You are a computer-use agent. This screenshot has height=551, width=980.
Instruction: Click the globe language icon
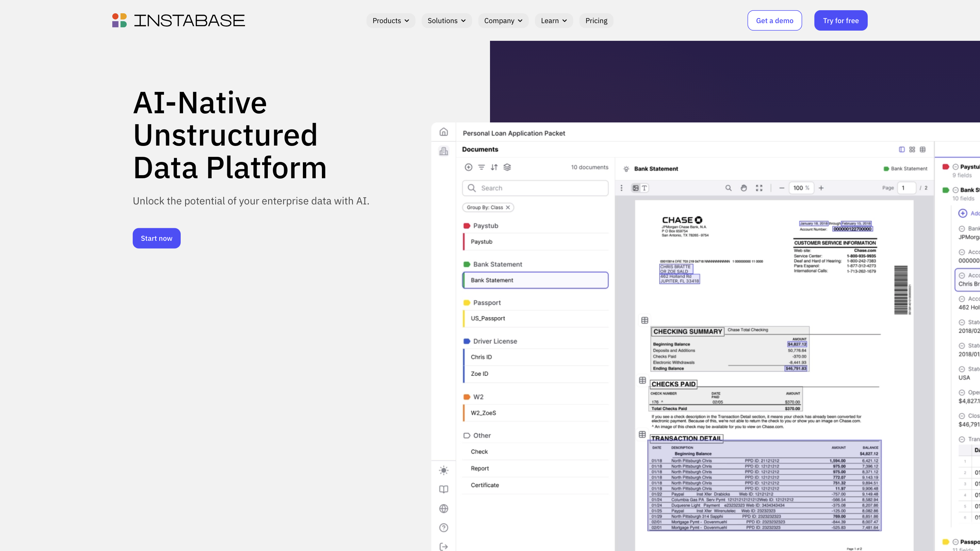tap(444, 508)
